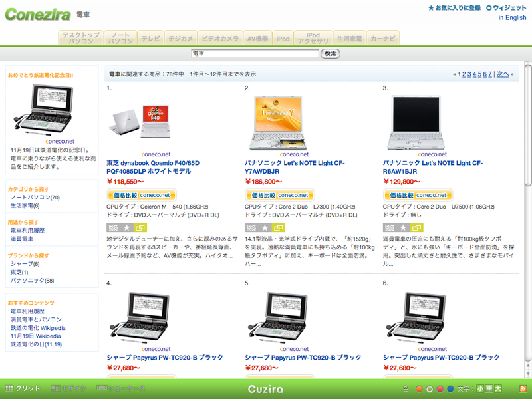
Task: Open the ノートパソコン tab
Action: point(120,38)
